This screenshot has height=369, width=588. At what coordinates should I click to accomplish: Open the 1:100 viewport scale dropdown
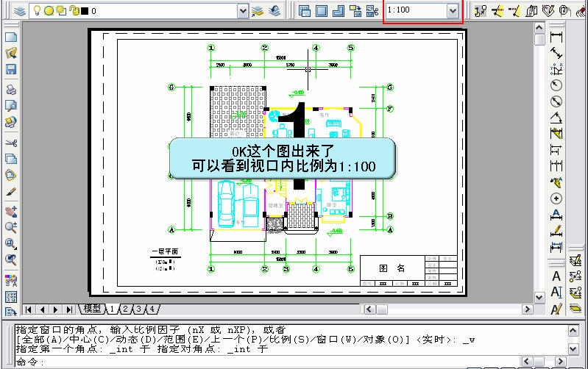pyautogui.click(x=453, y=11)
